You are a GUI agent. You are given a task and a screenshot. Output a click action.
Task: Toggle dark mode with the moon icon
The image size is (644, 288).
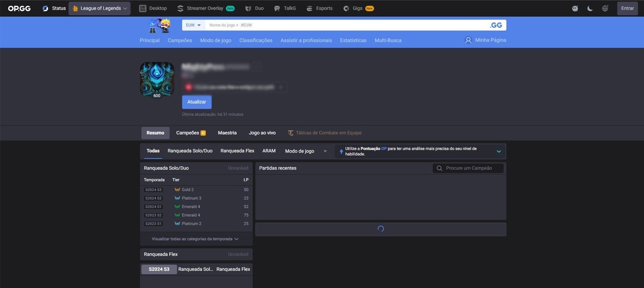[590, 8]
